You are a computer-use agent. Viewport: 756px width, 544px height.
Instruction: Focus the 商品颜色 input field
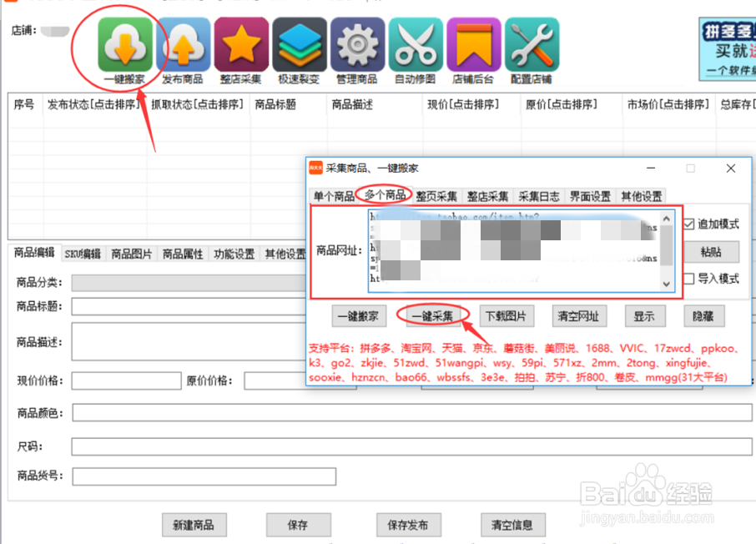412,413
